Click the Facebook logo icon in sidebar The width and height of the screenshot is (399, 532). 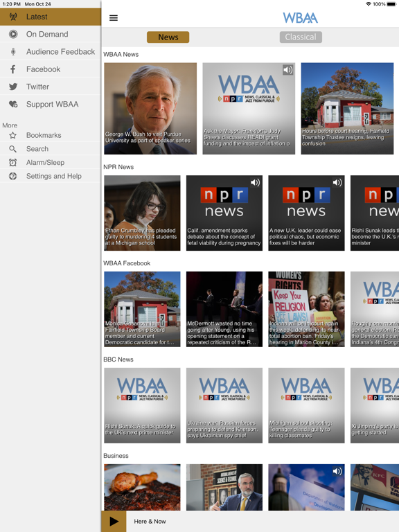point(13,69)
